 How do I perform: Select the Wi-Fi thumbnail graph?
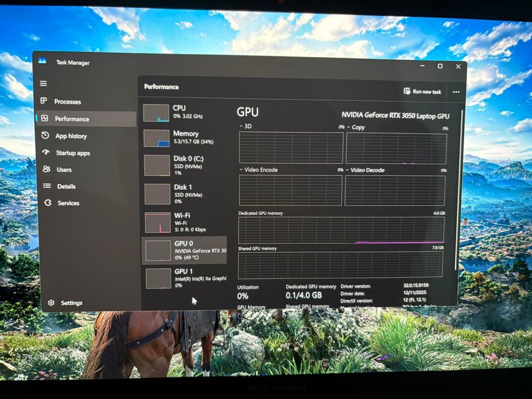click(158, 222)
